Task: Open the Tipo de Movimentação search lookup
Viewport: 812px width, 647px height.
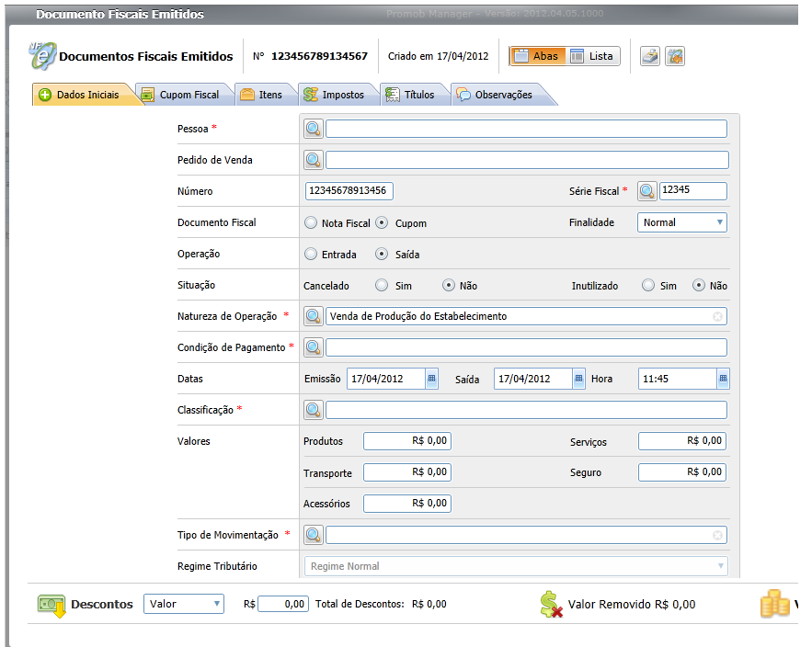Action: pyautogui.click(x=314, y=535)
